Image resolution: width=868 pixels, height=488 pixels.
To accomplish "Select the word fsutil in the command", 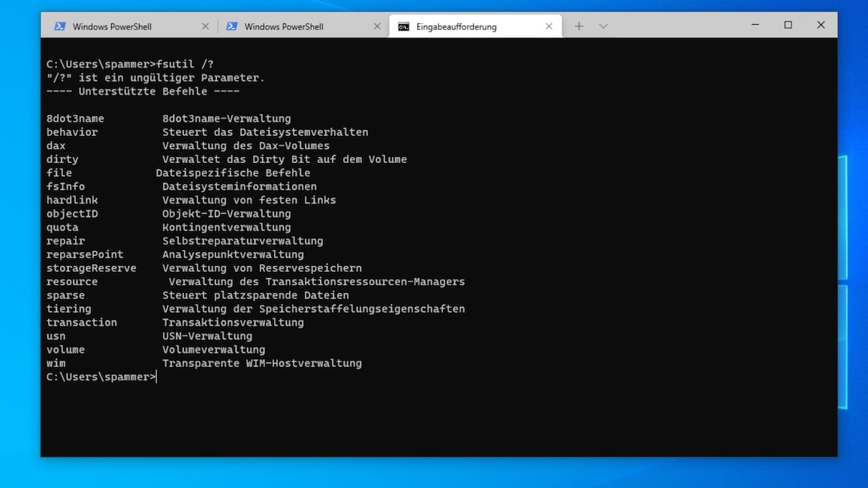I will tap(174, 64).
